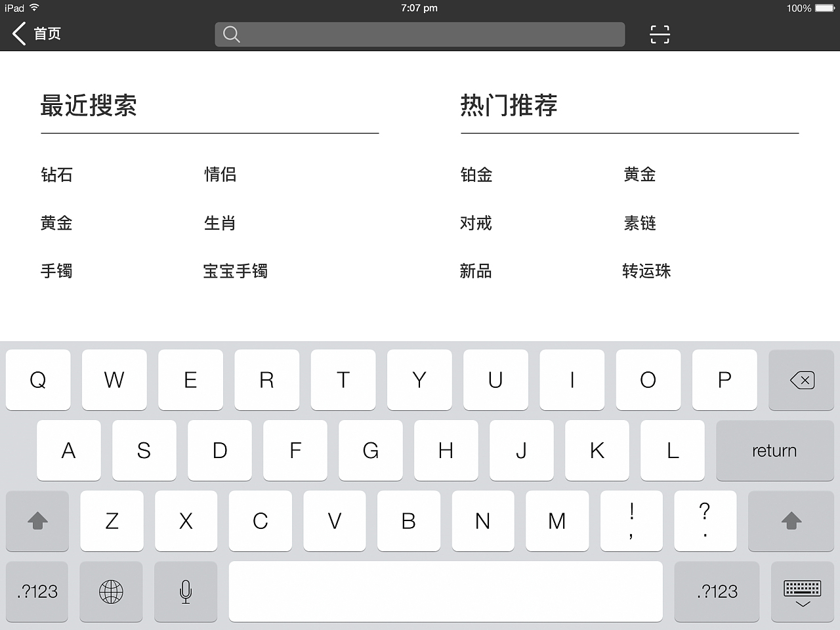Tap the 首页 back label
840x630 pixels.
coord(47,33)
